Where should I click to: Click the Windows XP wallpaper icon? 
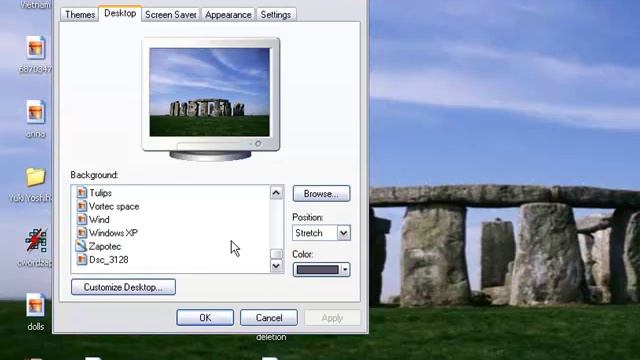[x=82, y=233]
